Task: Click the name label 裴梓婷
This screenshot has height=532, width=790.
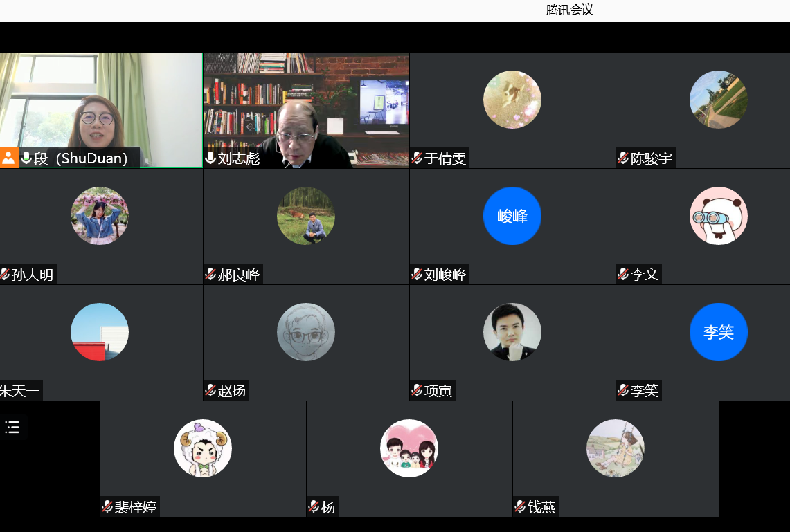Action: point(136,507)
